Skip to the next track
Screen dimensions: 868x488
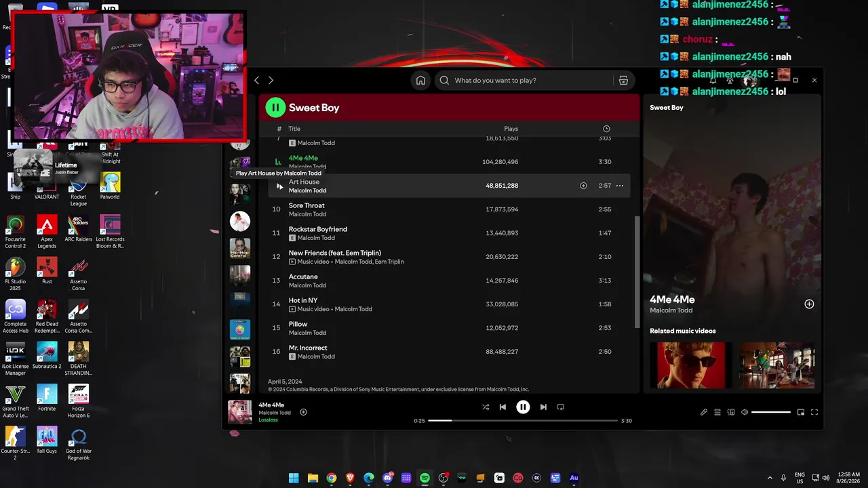tap(543, 407)
